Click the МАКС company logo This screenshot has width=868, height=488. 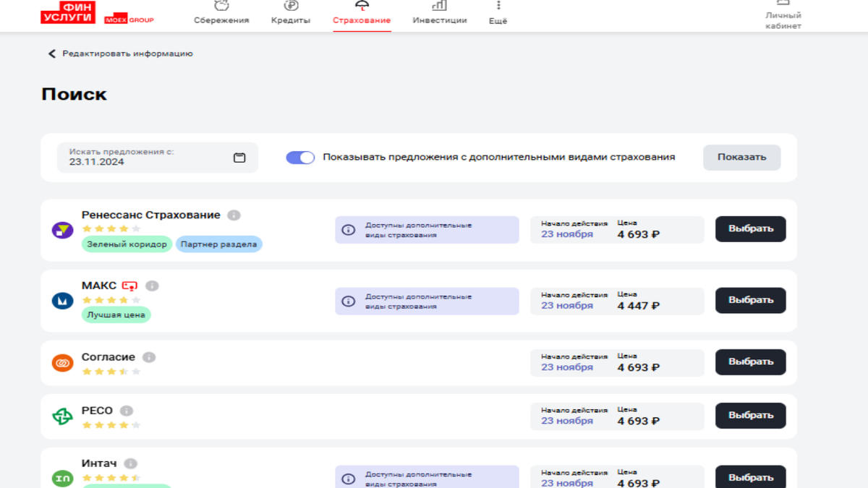point(63,301)
